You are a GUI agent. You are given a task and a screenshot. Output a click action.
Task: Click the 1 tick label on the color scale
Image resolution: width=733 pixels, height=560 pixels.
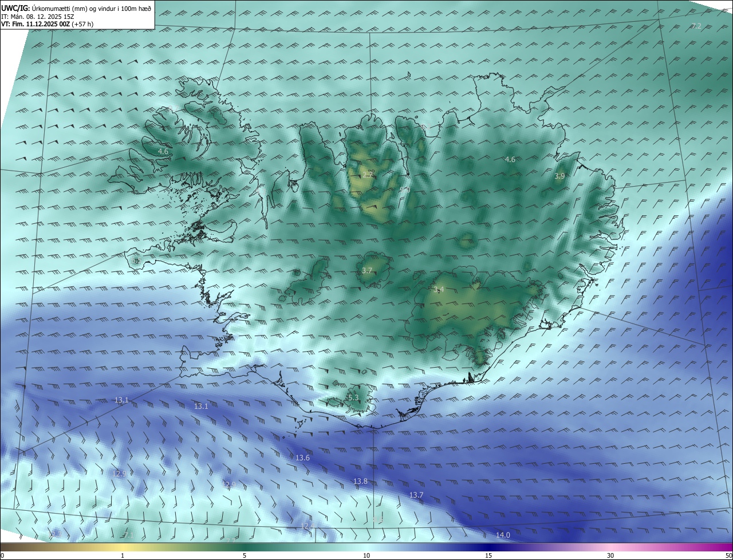[x=123, y=555]
